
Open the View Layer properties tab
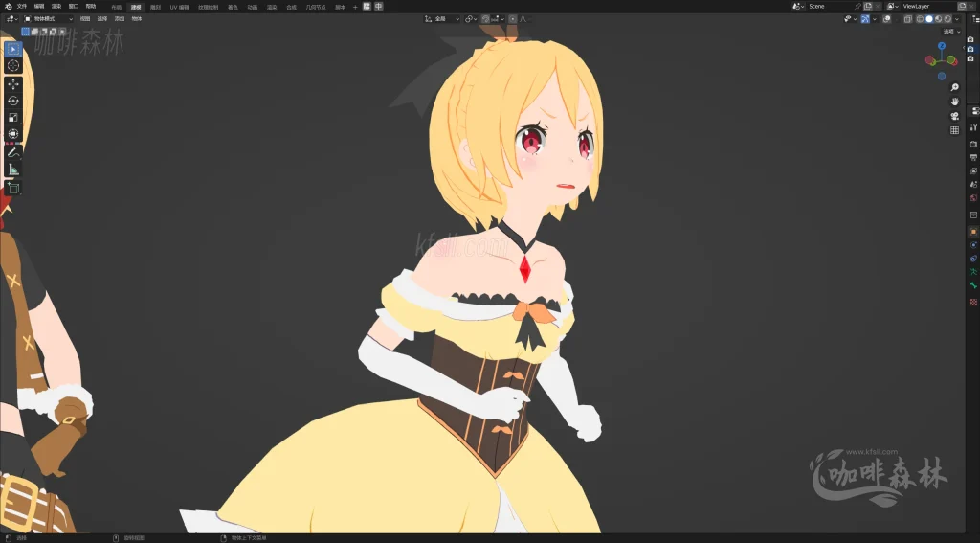(x=973, y=171)
